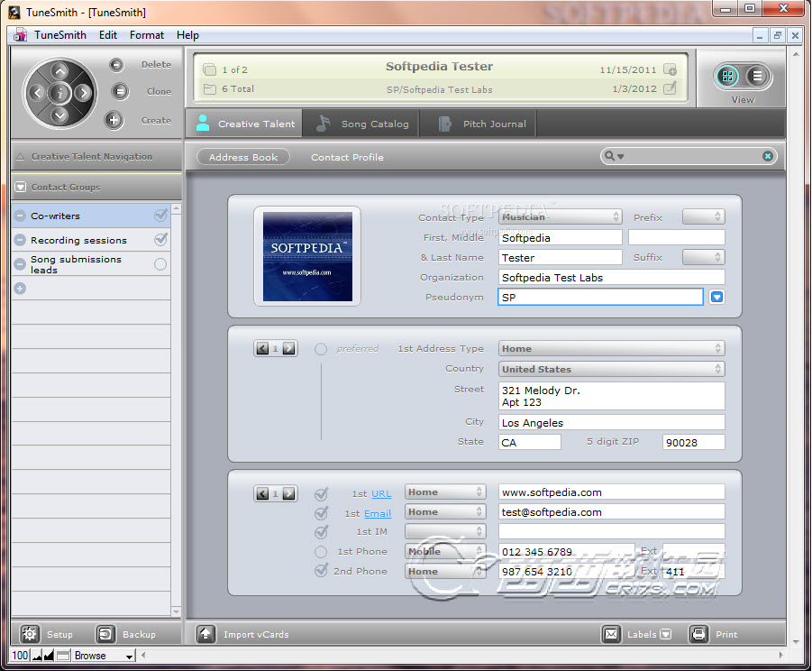Click the info center button of navigation pad
Viewport: 812px width, 671px height.
[59, 93]
